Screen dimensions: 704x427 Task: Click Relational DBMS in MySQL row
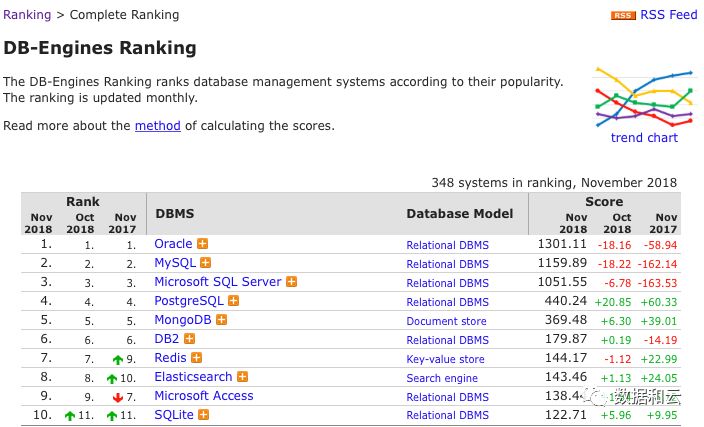pyautogui.click(x=447, y=264)
